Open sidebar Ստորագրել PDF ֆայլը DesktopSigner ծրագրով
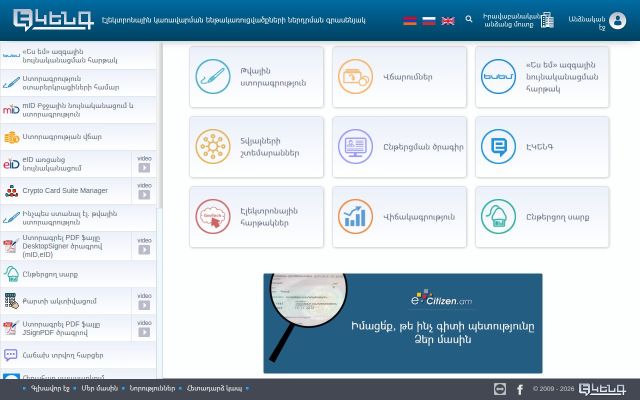 pyautogui.click(x=65, y=246)
